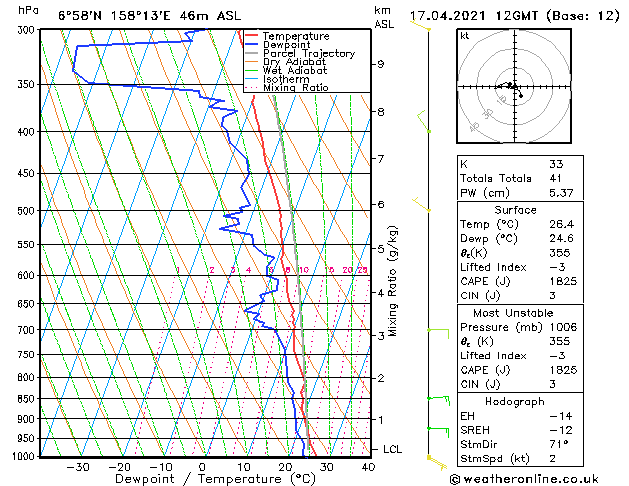Select the 'Parcel Trajectory' legend label
The width and height of the screenshot is (629, 486).
309,53
